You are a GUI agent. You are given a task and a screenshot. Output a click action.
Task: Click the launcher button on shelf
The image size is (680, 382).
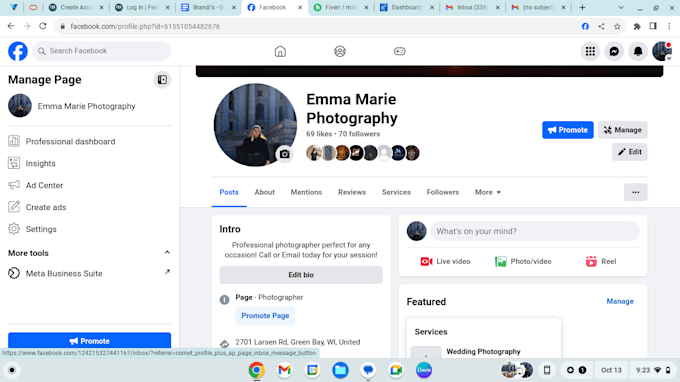click(x=12, y=370)
